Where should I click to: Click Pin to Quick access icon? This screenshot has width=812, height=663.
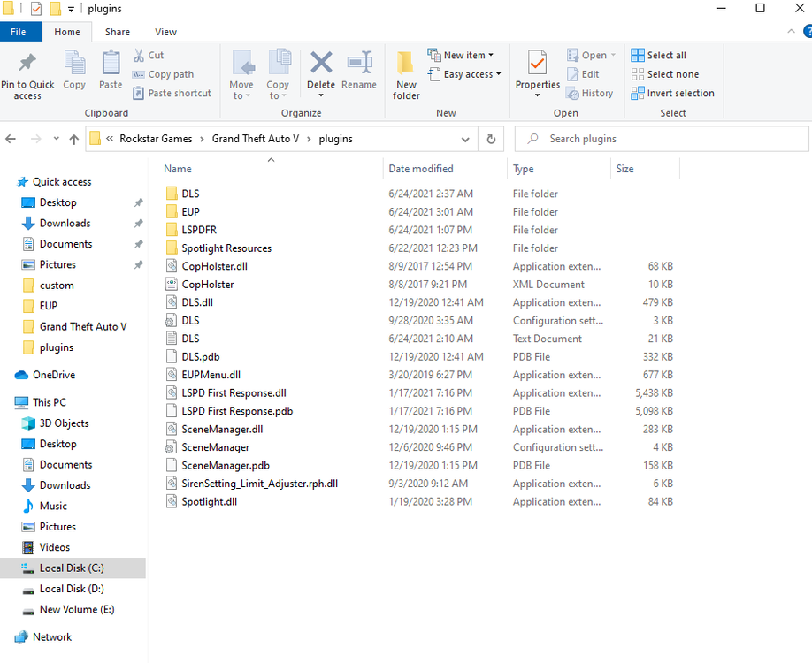tap(27, 64)
